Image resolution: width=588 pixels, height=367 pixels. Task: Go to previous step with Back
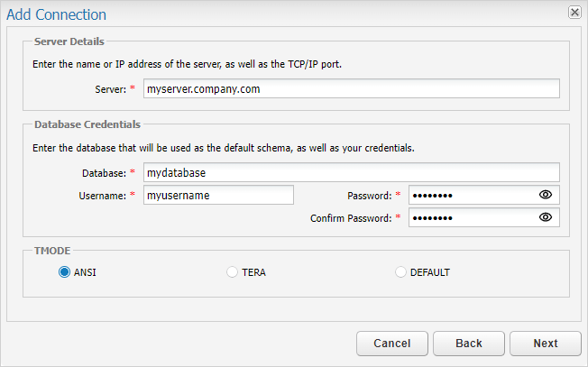[x=468, y=343]
